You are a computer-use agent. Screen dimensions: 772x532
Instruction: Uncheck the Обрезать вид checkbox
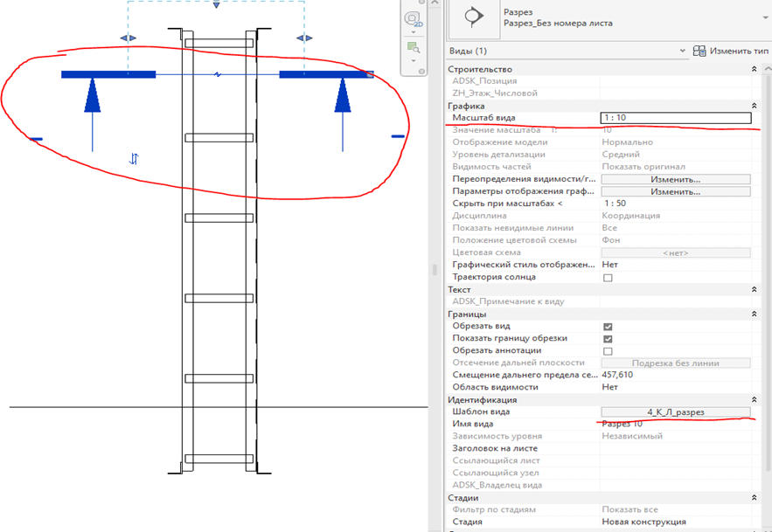coord(608,327)
